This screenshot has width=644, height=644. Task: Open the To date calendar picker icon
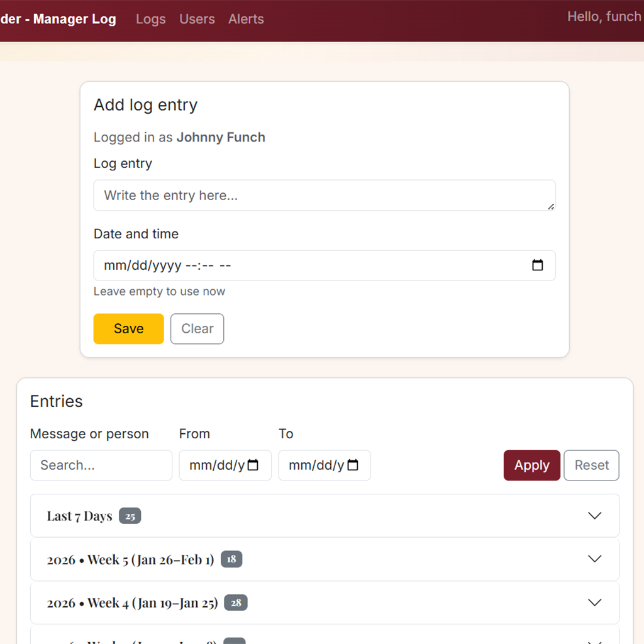coord(353,465)
